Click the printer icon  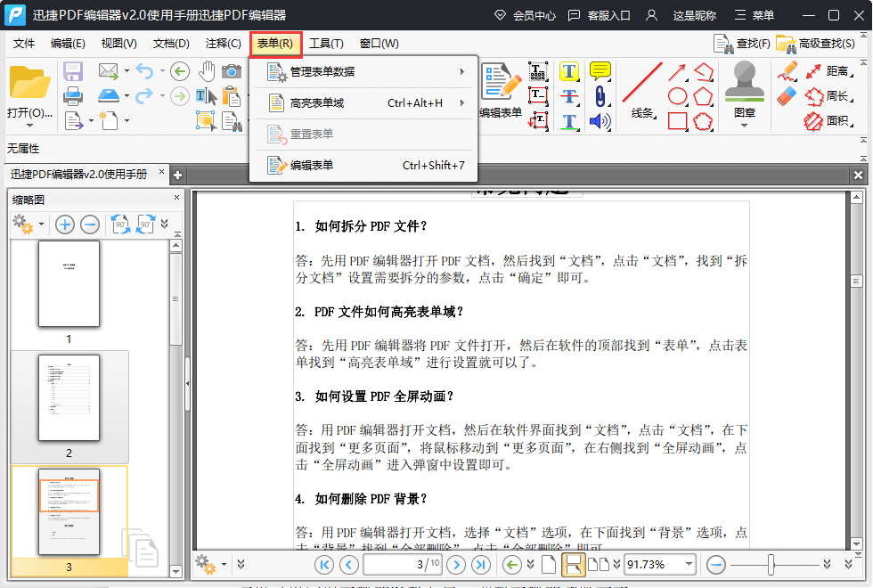(73, 95)
